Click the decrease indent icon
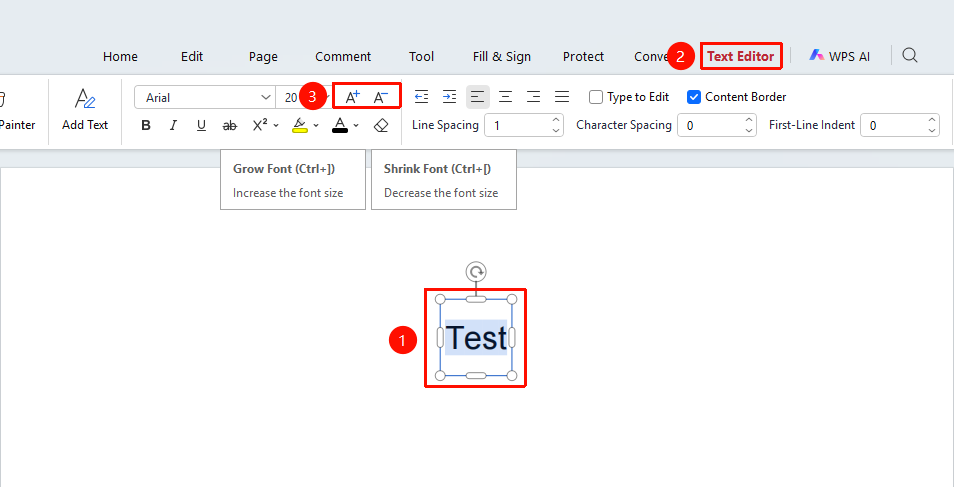954x487 pixels. [x=421, y=96]
